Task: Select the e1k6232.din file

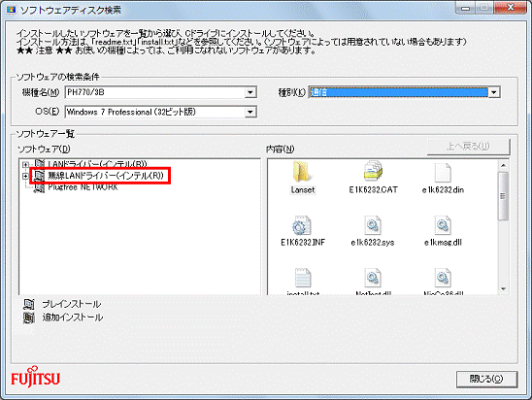Action: tap(443, 178)
